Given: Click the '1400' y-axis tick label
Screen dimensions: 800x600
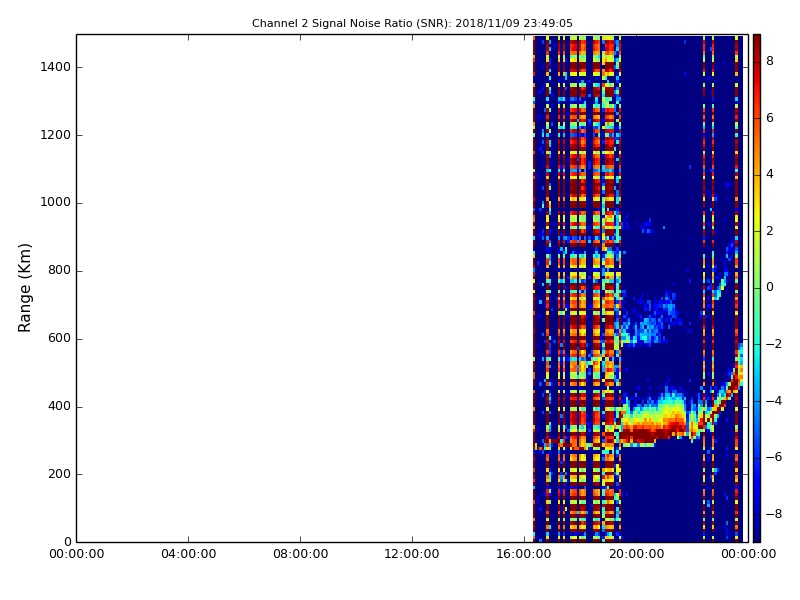Looking at the screenshot, I should [x=56, y=67].
